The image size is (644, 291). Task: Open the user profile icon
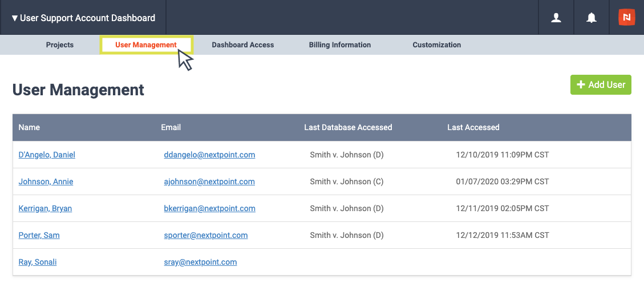(x=556, y=18)
